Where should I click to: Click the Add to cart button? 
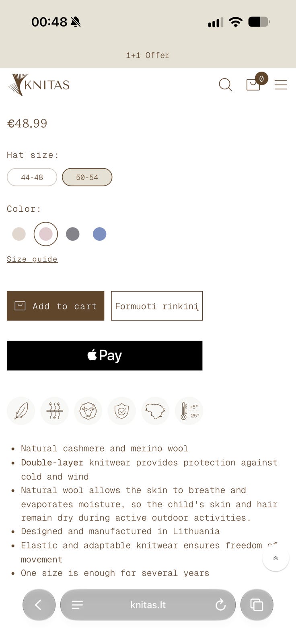(x=55, y=306)
